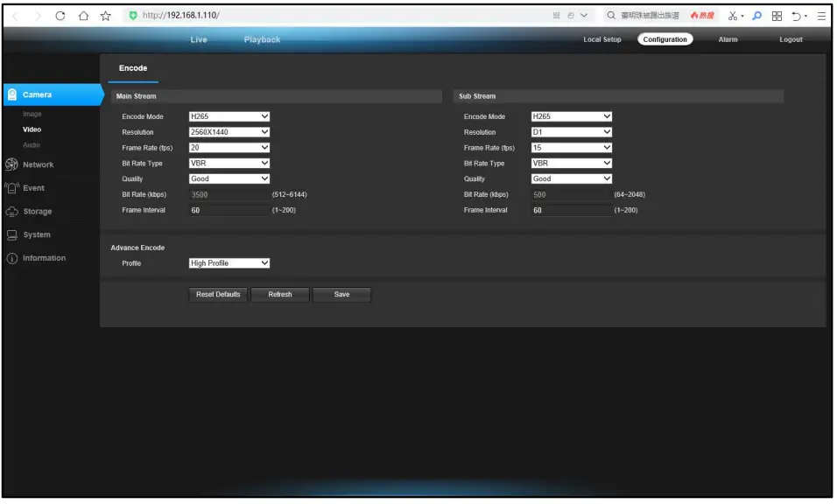Screen dimensions: 837x504
Task: Open Sub Stream Resolution dropdown
Action: click(571, 132)
